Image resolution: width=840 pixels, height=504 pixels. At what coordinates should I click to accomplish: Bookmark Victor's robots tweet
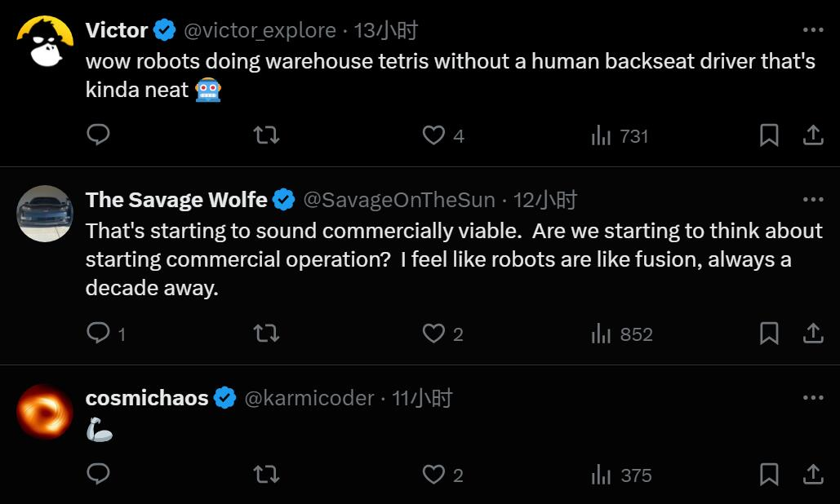click(x=769, y=135)
